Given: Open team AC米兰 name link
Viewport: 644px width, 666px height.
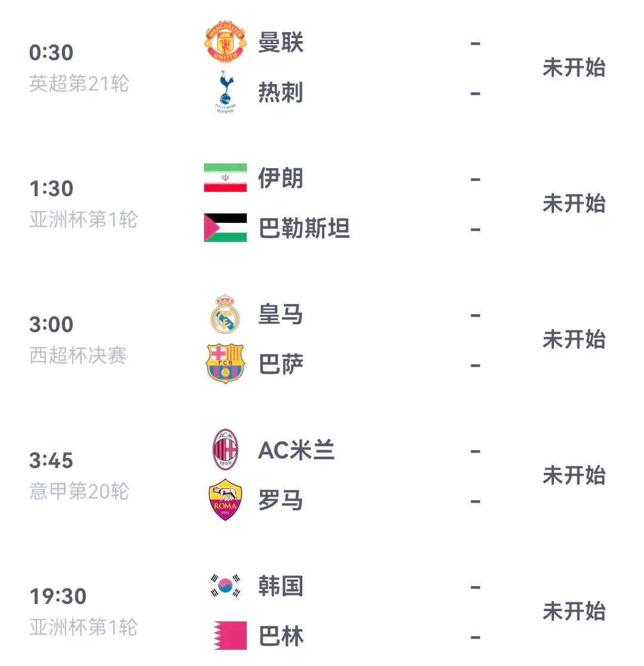Looking at the screenshot, I should coord(296,450).
